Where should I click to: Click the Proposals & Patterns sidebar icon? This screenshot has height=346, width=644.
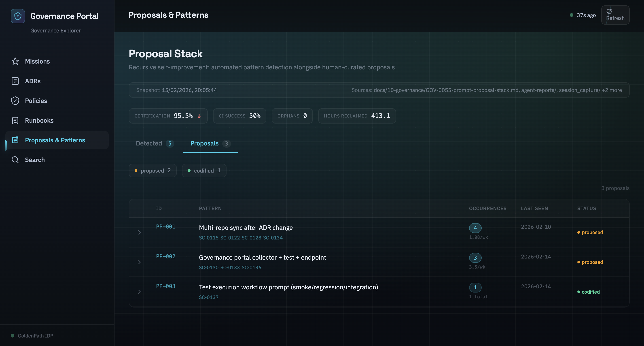click(15, 140)
